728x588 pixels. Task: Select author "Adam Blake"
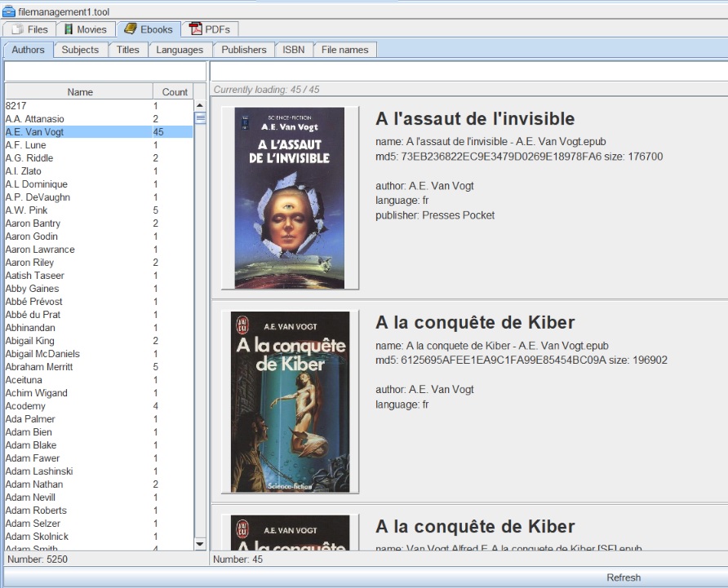click(99, 444)
